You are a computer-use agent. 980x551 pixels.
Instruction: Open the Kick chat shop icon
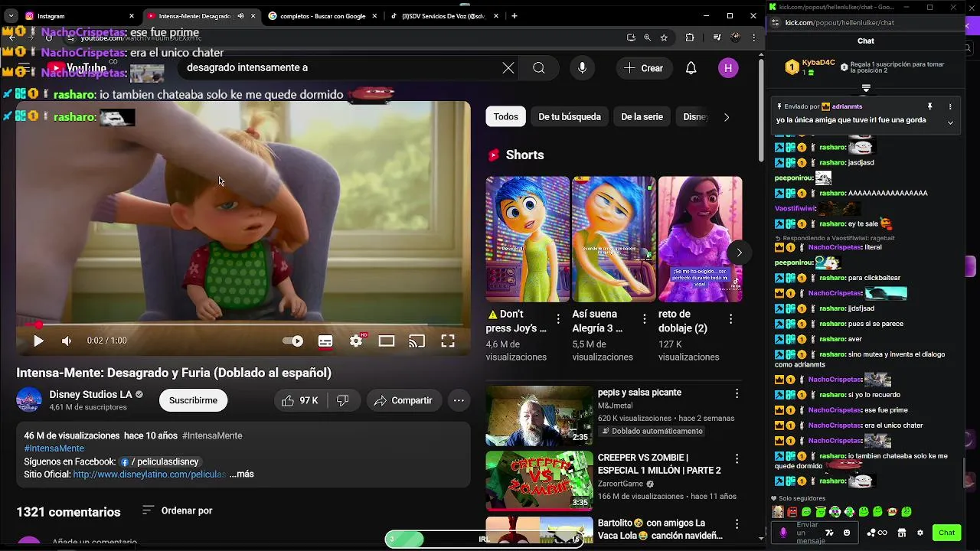(902, 533)
